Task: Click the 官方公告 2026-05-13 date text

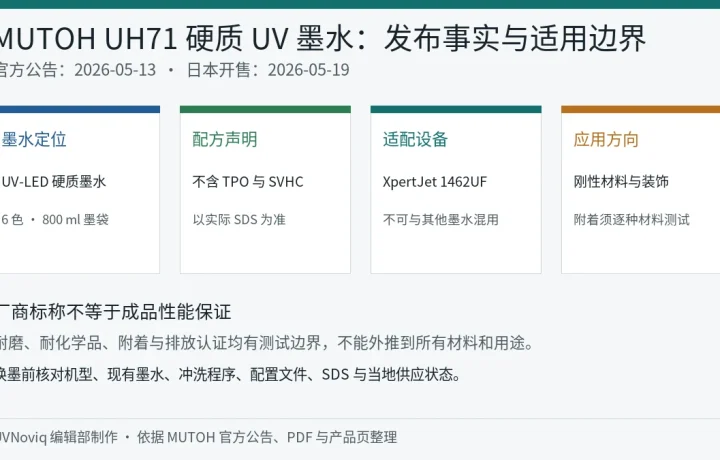Action: pyautogui.click(x=78, y=70)
